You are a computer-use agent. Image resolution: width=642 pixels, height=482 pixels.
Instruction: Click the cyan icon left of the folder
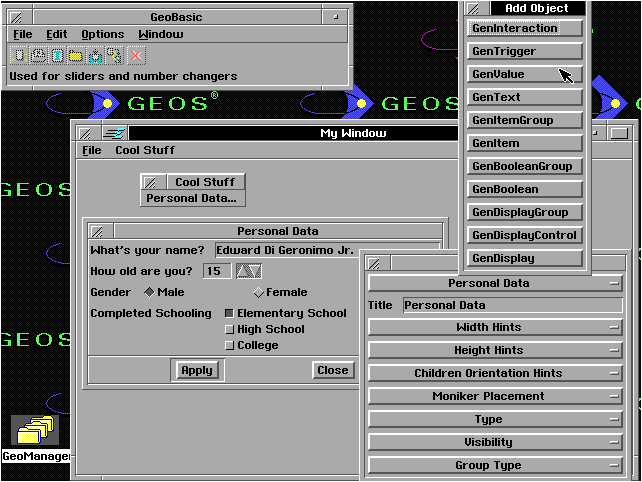coord(57,55)
